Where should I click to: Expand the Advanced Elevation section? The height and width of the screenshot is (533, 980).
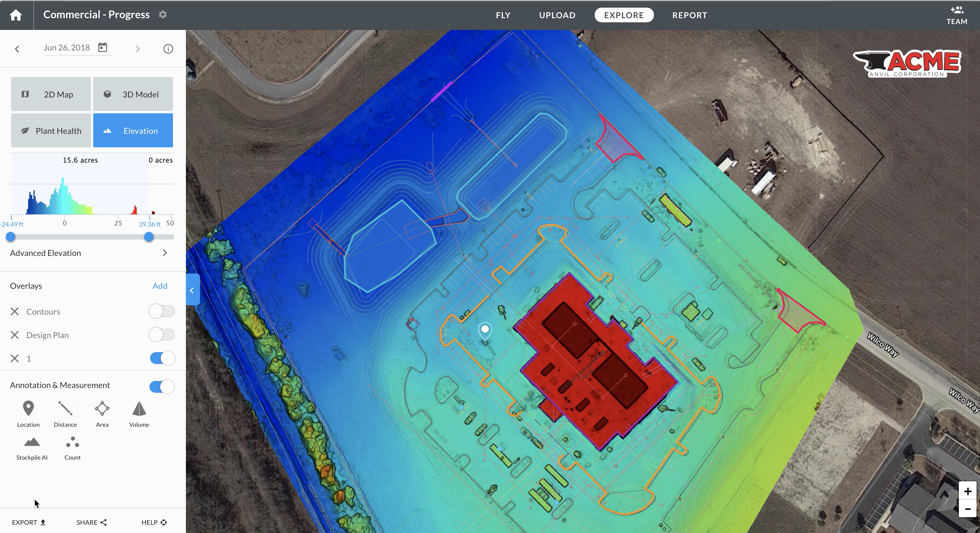click(x=165, y=252)
